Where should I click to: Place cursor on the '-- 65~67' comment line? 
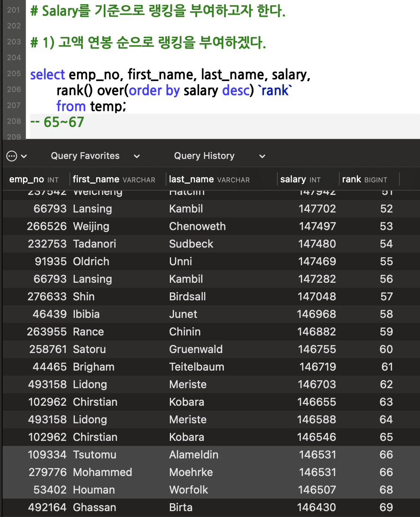57,122
